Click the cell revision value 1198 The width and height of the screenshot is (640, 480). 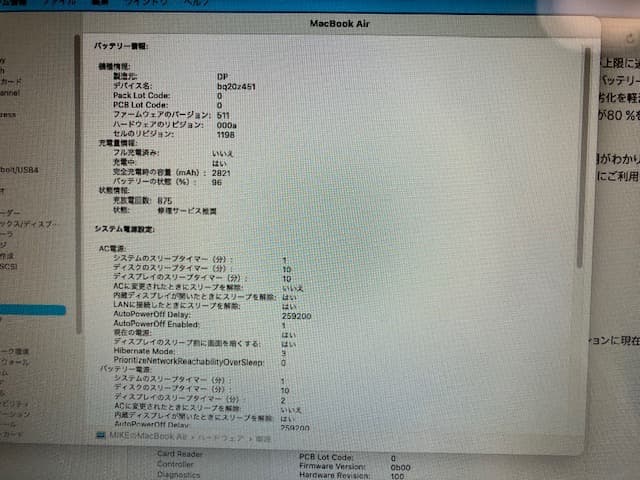[x=226, y=135]
